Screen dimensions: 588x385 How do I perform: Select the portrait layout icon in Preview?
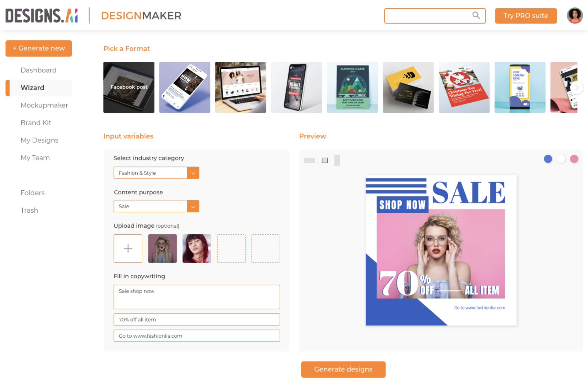337,160
